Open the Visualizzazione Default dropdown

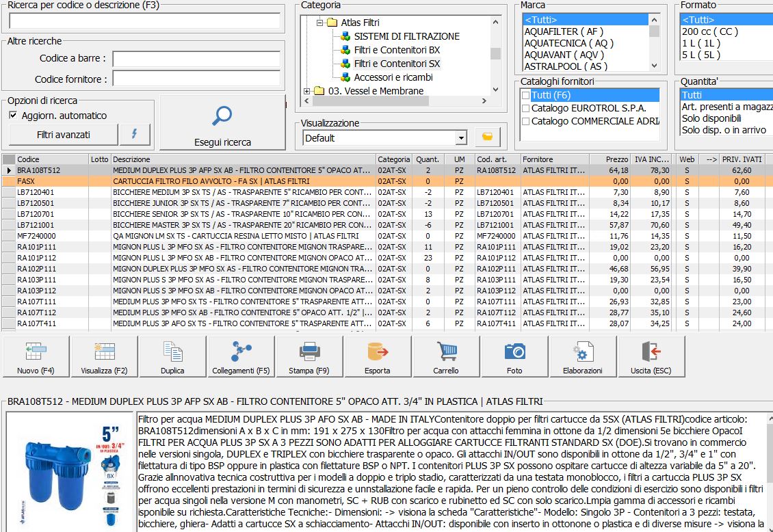point(461,138)
